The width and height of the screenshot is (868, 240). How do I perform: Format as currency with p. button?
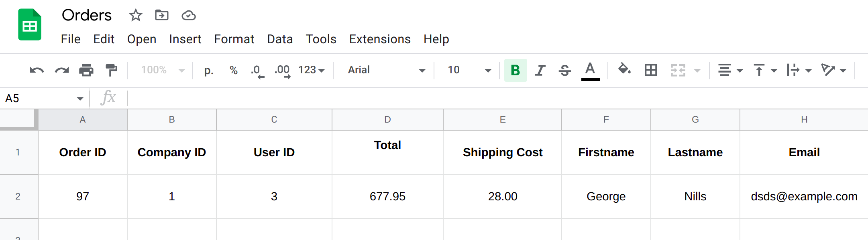pos(208,71)
